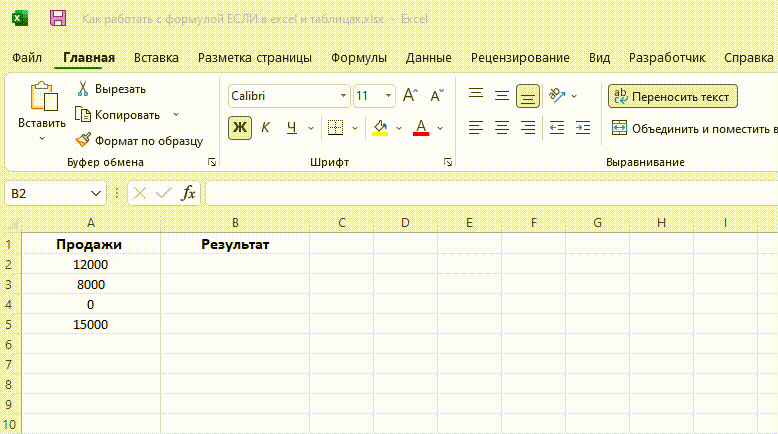
Task: Select cell A2 containing 12000
Action: (x=91, y=264)
